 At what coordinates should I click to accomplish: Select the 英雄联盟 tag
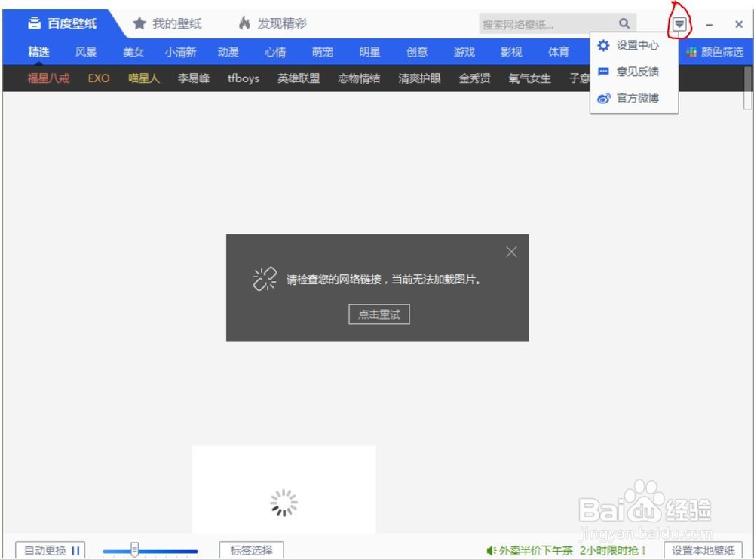tap(298, 78)
